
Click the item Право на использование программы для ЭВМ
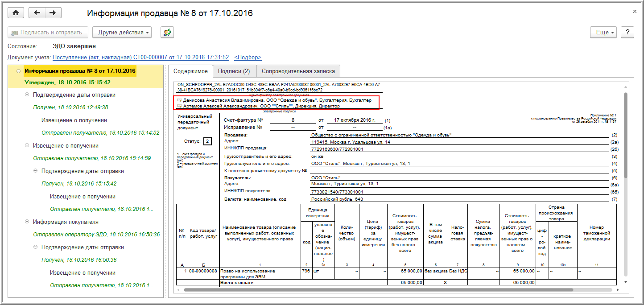tap(260, 273)
